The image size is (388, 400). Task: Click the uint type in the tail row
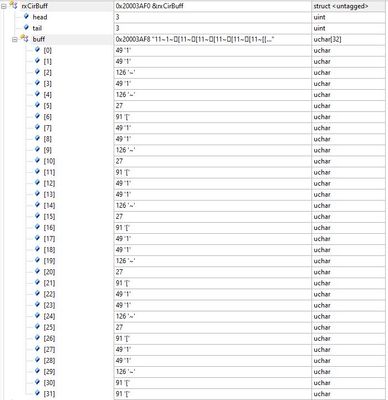(319, 28)
